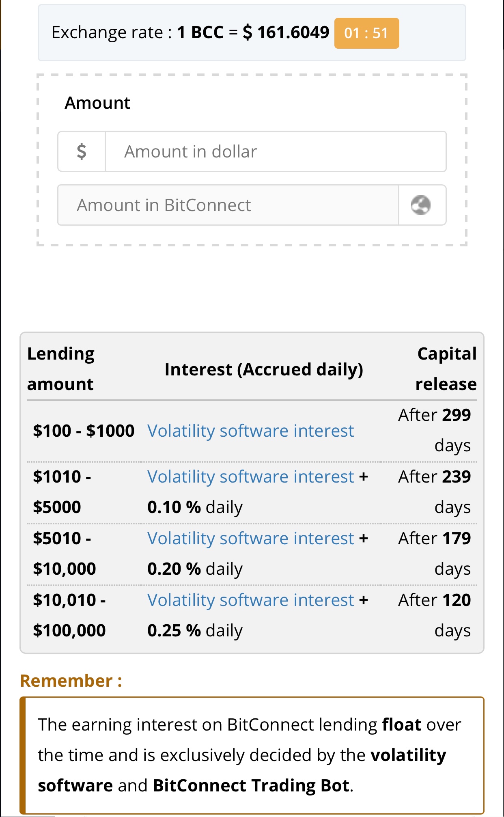Click the BitConnect Trading Bot note box
Viewport: 504px width, 817px height.
click(252, 755)
